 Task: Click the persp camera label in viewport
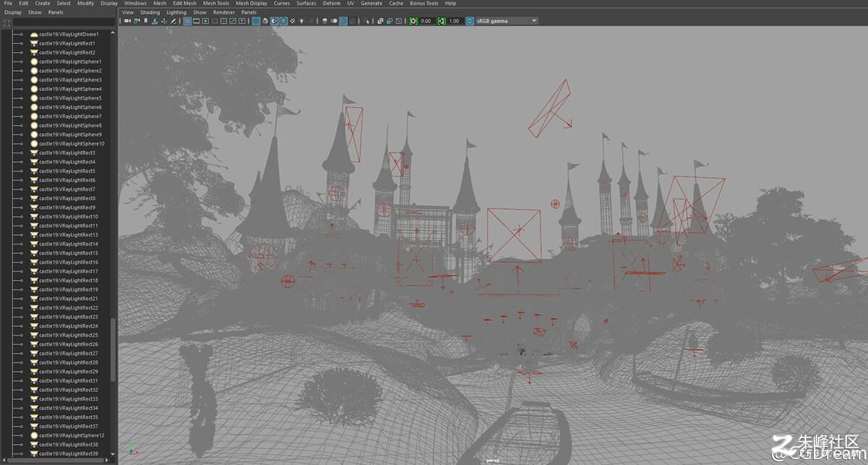tap(493, 460)
